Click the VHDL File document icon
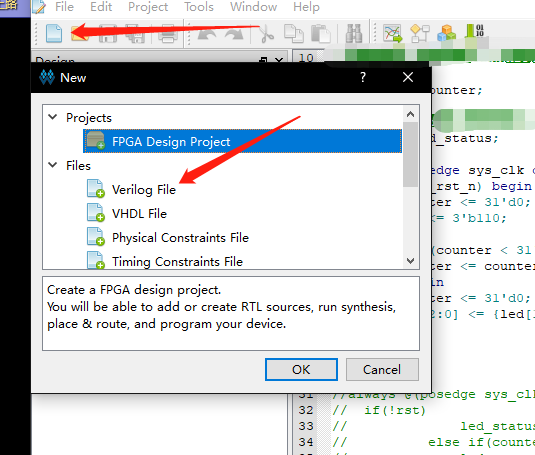Viewport: 535px width, 455px height. click(x=96, y=212)
